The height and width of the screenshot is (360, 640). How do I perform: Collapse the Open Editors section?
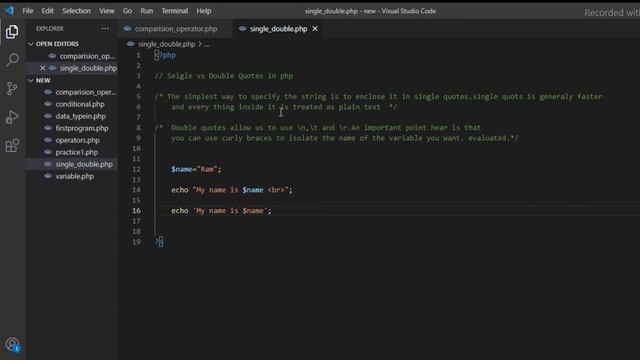click(x=31, y=44)
